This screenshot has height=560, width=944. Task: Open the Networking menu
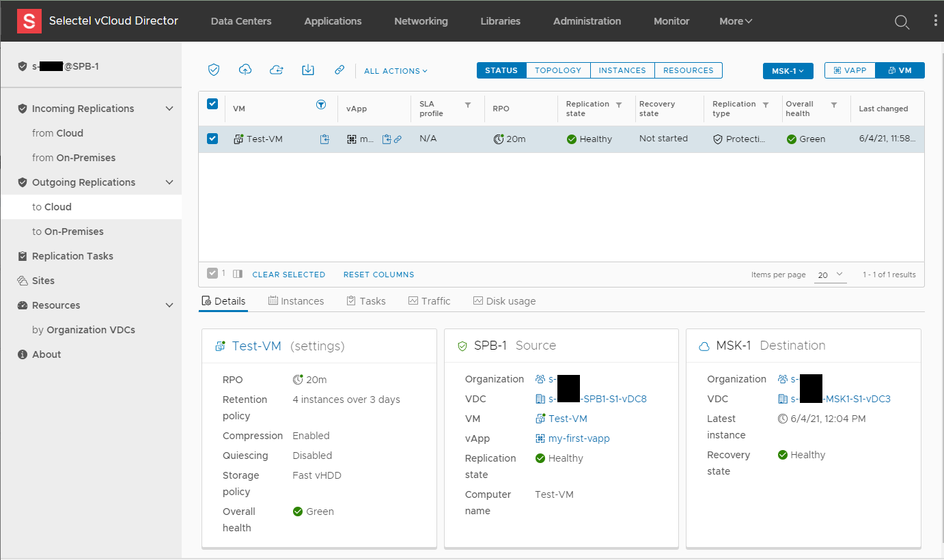pyautogui.click(x=421, y=21)
